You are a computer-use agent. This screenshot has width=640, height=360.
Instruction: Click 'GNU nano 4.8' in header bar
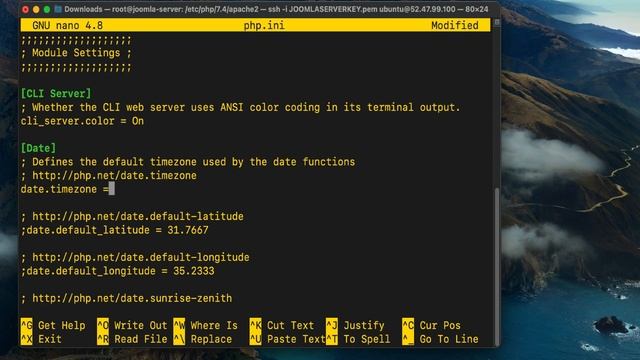pos(67,25)
